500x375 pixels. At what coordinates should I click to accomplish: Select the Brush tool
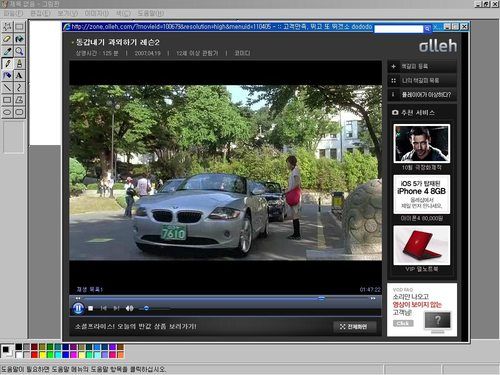[19, 63]
